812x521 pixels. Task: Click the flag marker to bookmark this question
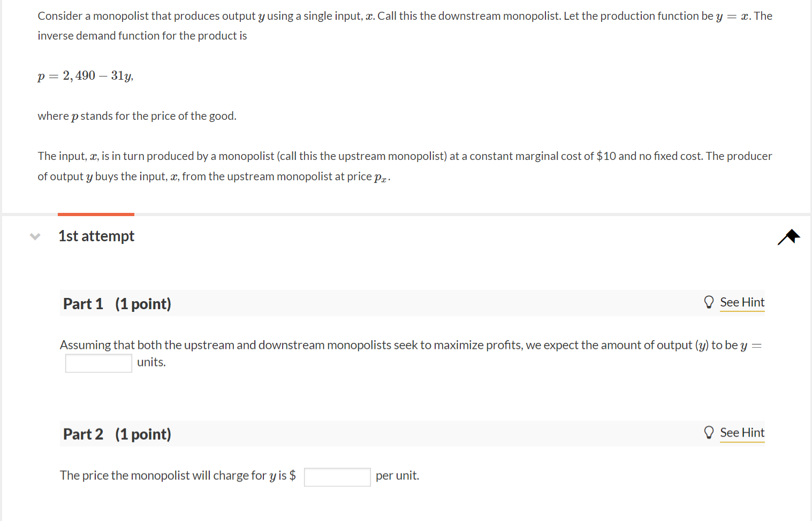[788, 236]
